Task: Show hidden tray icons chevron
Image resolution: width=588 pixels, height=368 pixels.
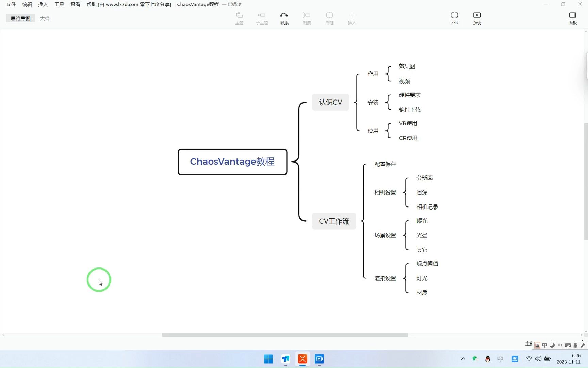Action: 463,358
